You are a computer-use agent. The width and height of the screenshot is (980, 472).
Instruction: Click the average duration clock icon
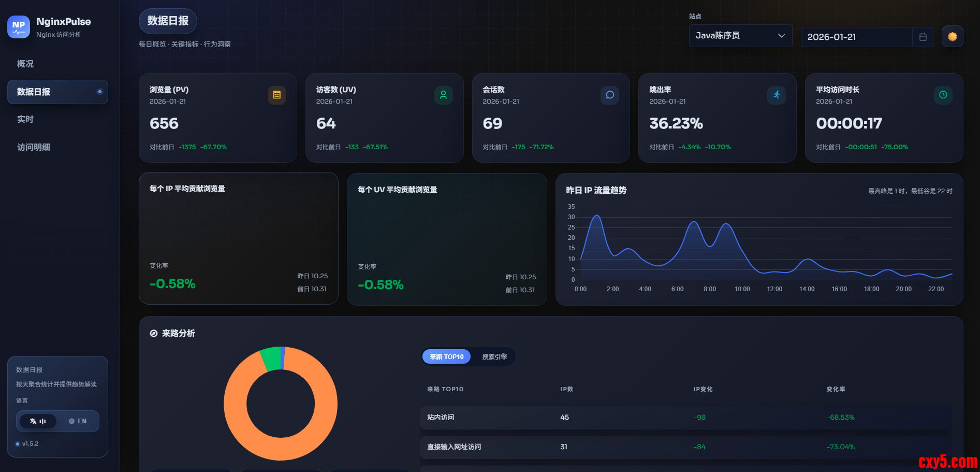click(943, 95)
